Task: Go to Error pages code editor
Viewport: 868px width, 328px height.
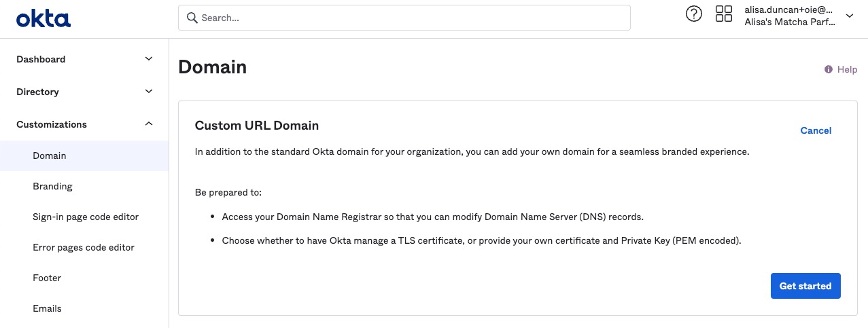Action: tap(84, 247)
